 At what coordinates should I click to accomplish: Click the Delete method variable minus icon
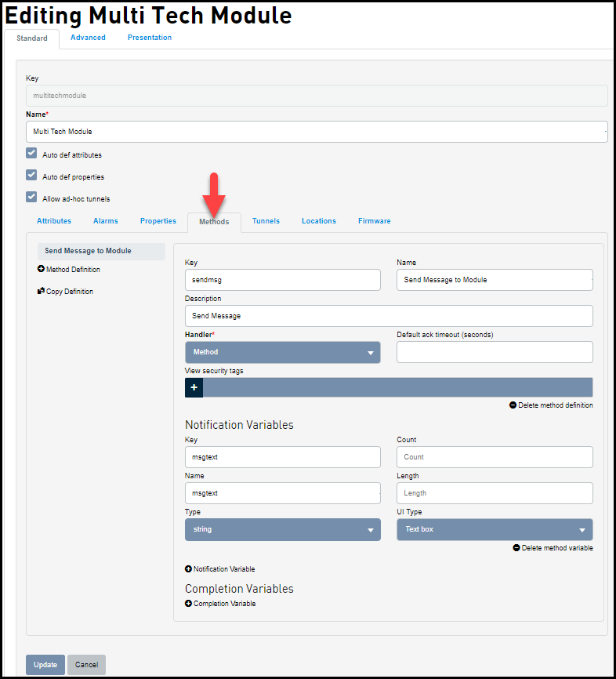tap(516, 548)
